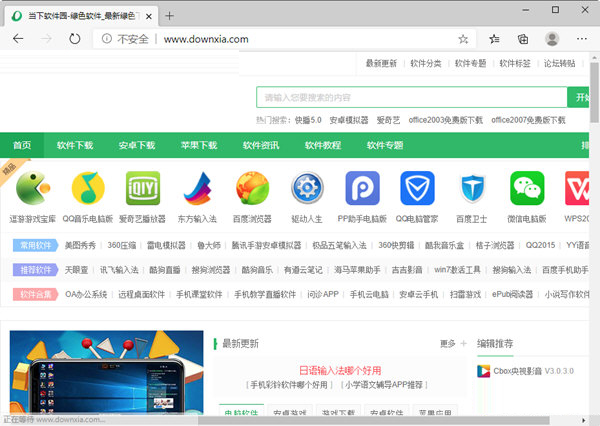Open the QQ音乐电脑版 icon
The height and width of the screenshot is (426, 600).
click(x=88, y=188)
